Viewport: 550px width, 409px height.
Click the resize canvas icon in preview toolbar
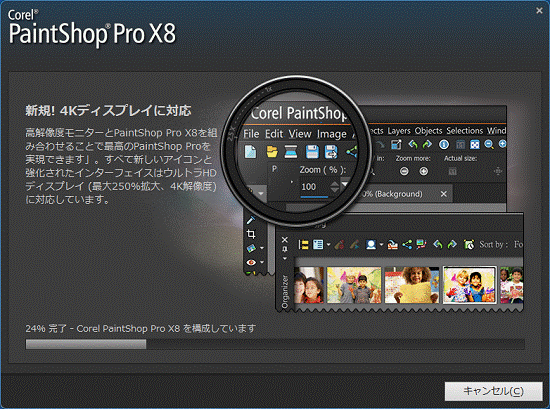pyautogui.click(x=396, y=144)
